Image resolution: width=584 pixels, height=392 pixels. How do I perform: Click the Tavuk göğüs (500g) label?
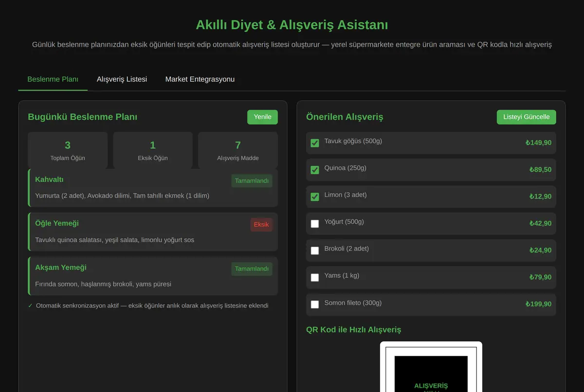353,141
